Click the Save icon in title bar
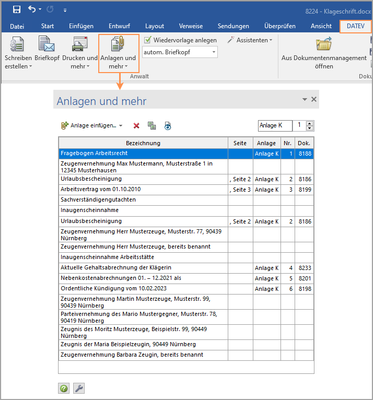This screenshot has width=373, height=400. (16, 10)
